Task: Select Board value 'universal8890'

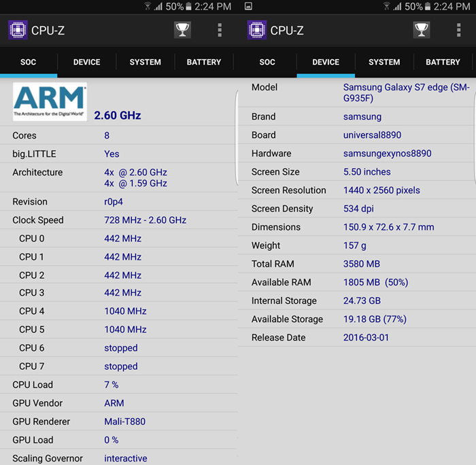Action: pyautogui.click(x=372, y=135)
